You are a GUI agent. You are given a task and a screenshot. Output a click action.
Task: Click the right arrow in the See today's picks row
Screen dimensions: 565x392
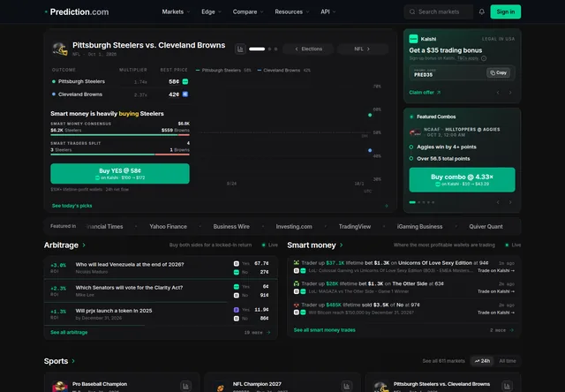387,206
